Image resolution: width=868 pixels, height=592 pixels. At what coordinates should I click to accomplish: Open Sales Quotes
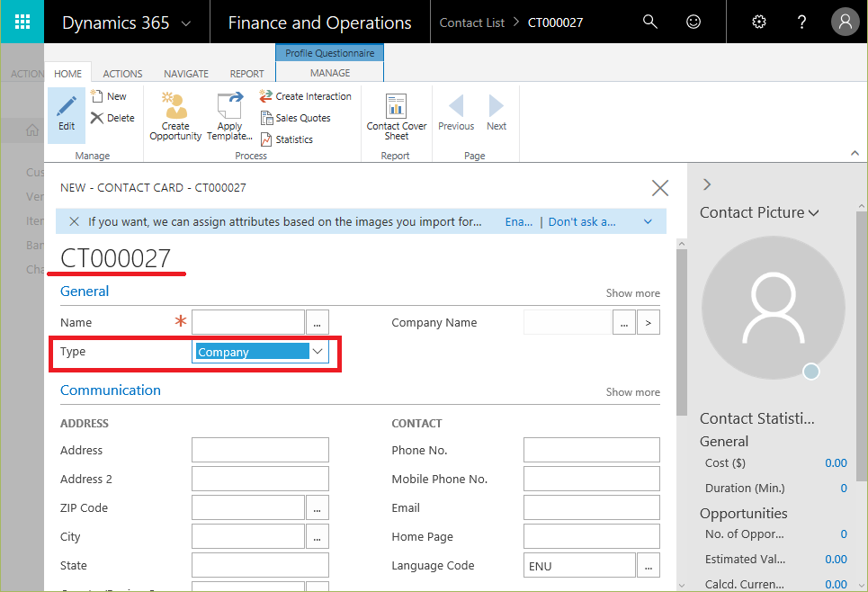(296, 118)
